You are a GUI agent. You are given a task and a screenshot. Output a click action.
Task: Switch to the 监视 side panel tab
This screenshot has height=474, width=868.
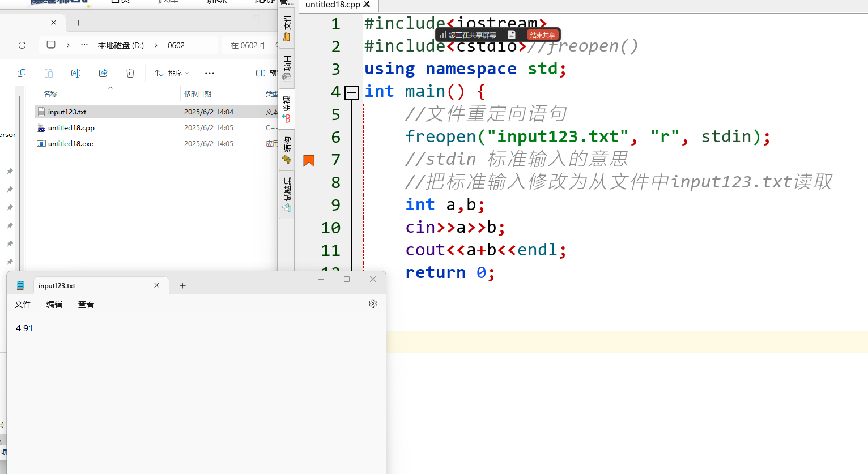click(287, 109)
